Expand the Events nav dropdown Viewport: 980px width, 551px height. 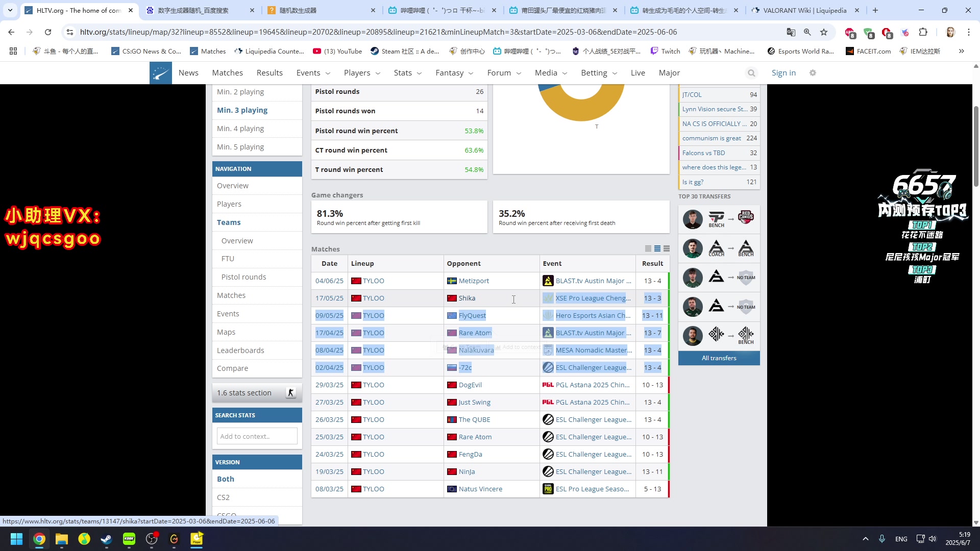tap(328, 73)
